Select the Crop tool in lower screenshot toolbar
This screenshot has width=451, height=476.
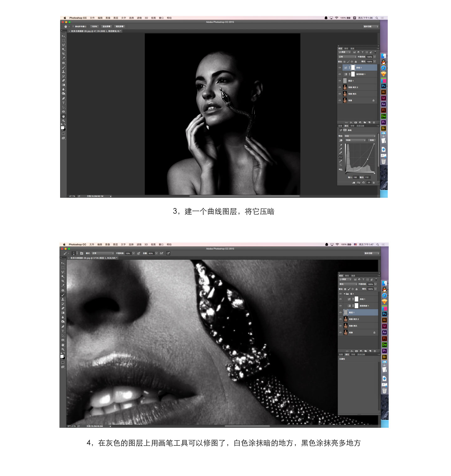(x=63, y=281)
